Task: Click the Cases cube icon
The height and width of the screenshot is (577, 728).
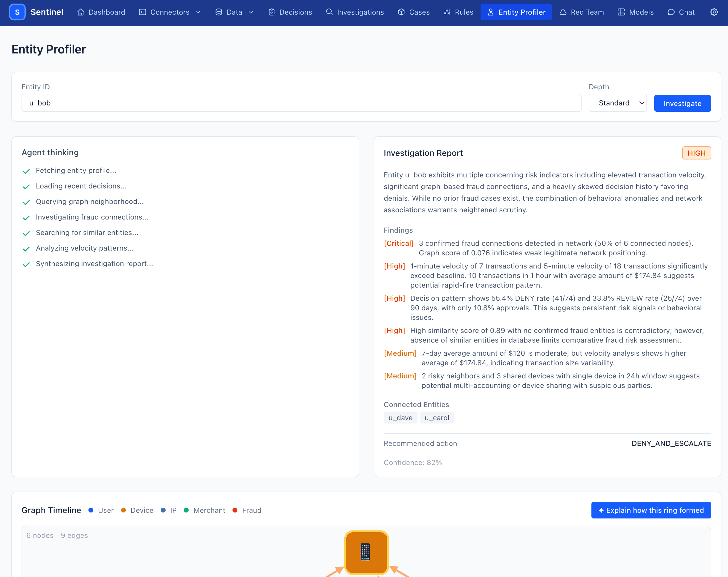Action: [401, 12]
